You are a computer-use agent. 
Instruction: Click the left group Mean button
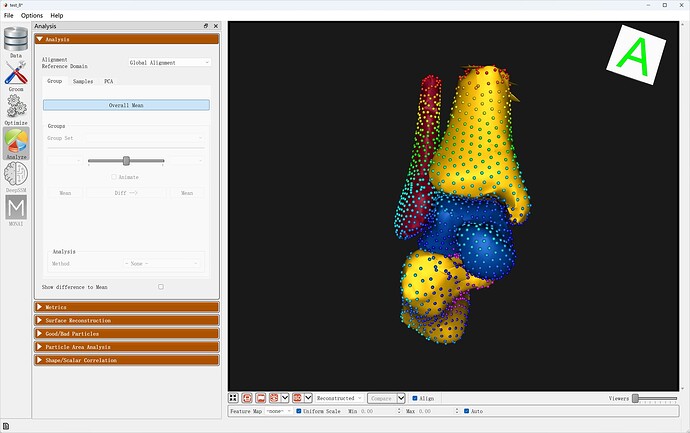click(65, 193)
